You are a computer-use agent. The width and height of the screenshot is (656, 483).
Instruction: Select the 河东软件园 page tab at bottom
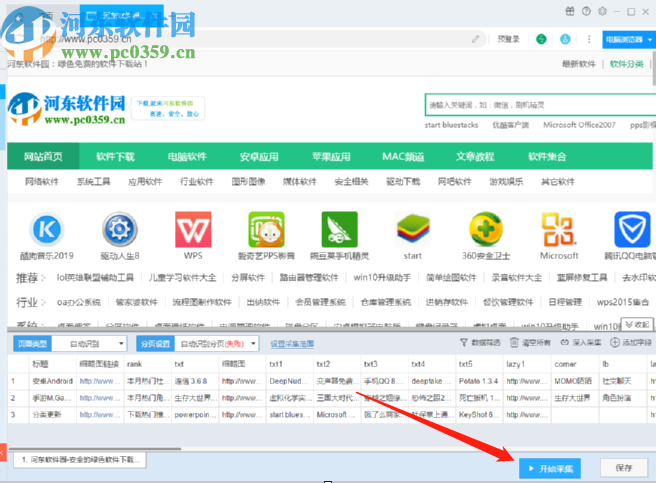coord(79,460)
